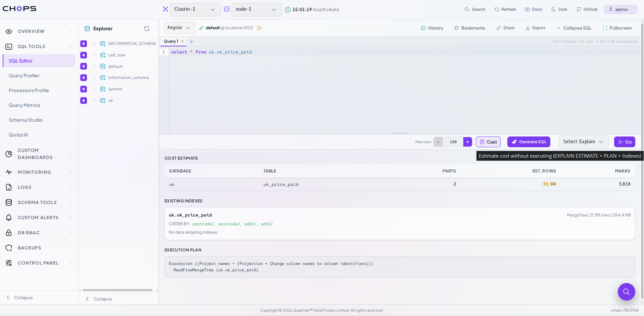644x316 pixels.
Task: Refresh the Explorer tree
Action: [x=147, y=29]
